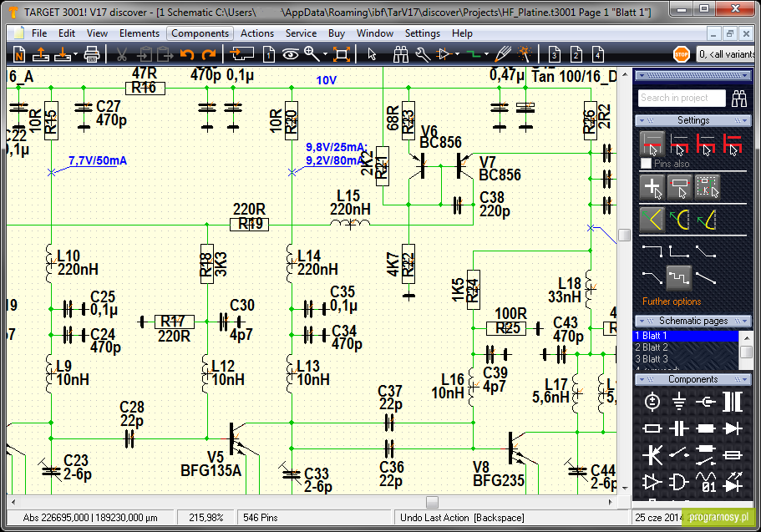Collapse the Settings panel header
Image resolution: width=761 pixels, height=532 pixels.
point(693,120)
